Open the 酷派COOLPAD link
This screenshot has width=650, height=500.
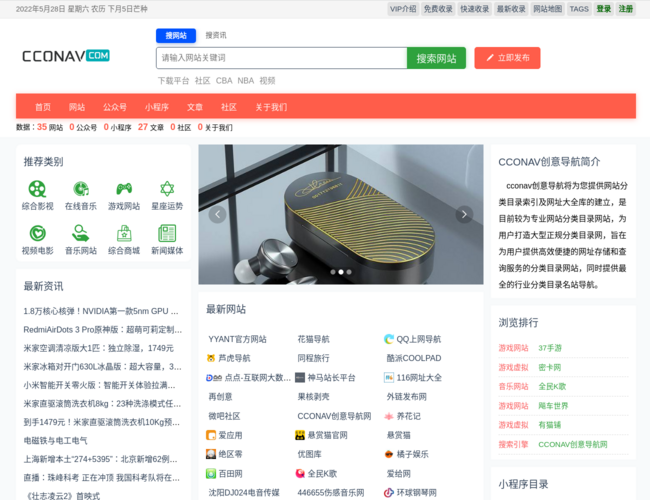(414, 358)
